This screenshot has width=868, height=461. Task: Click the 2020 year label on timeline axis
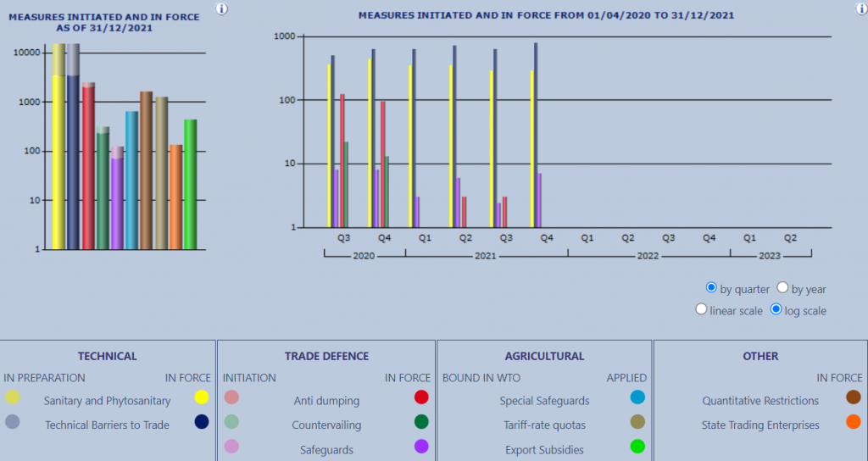click(364, 256)
